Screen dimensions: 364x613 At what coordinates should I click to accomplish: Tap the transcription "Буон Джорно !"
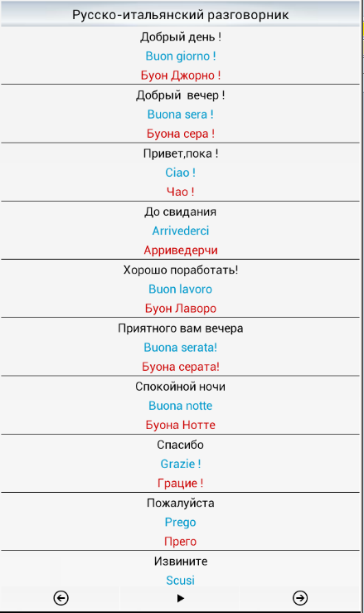coord(180,75)
